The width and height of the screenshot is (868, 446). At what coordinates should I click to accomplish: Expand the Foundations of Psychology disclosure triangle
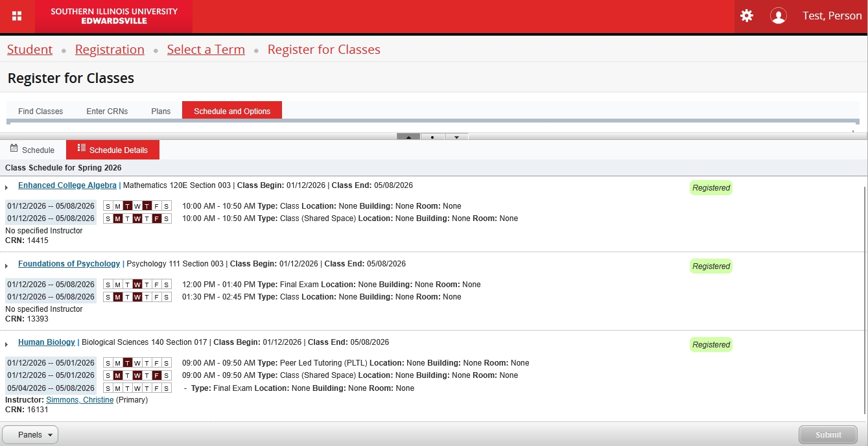(x=7, y=266)
